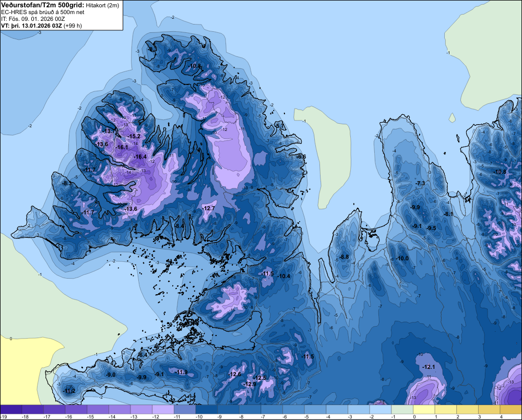This screenshot has height=420, width=522.
Task: Select the initialization time "IT: Fös. 09. 01. 2026 00Z"
Action: (x=33, y=19)
